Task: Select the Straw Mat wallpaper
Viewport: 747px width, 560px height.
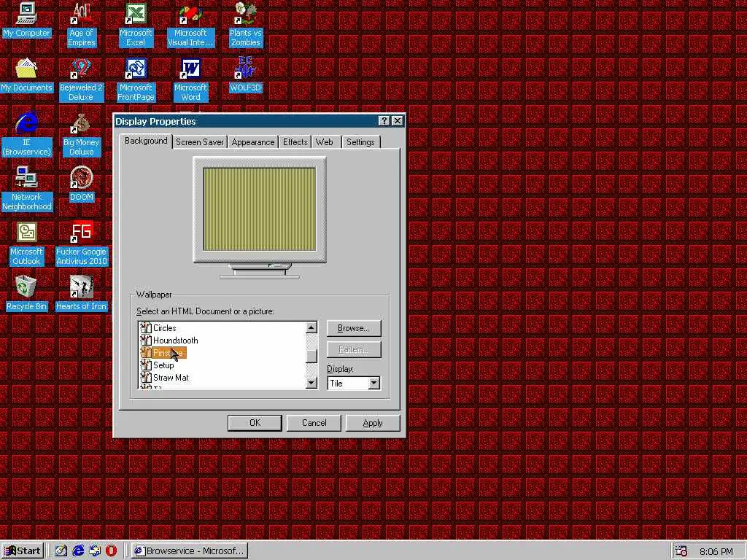Action: [171, 378]
